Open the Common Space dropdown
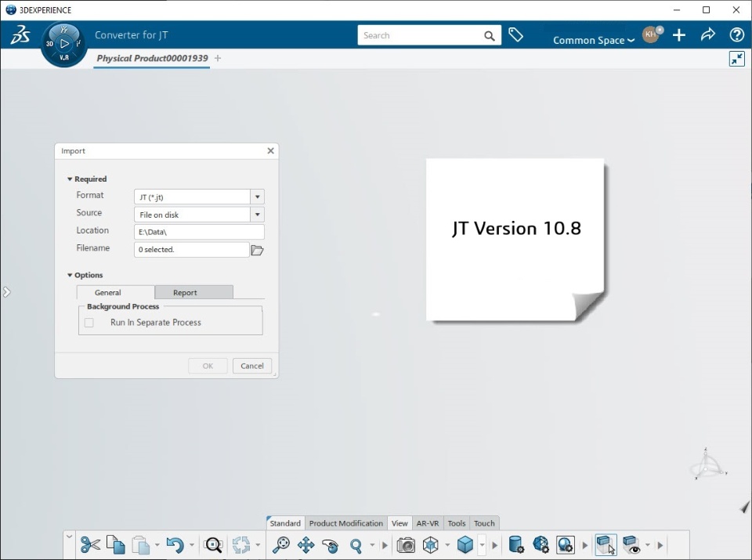752x560 pixels. pos(594,41)
